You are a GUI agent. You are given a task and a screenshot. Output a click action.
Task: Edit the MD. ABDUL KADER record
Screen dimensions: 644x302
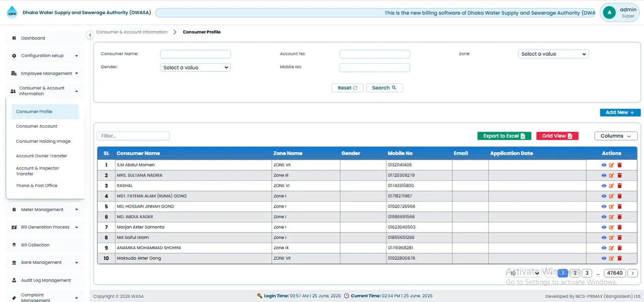(611, 217)
